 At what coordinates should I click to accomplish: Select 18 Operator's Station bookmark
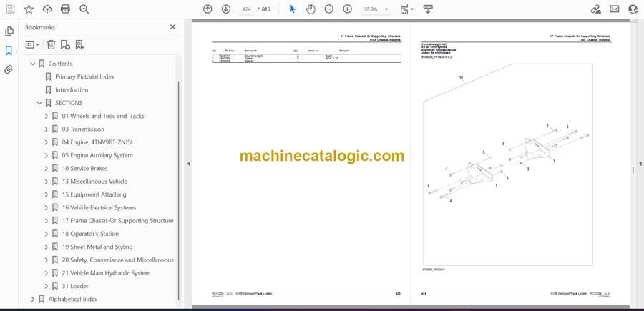tap(90, 234)
